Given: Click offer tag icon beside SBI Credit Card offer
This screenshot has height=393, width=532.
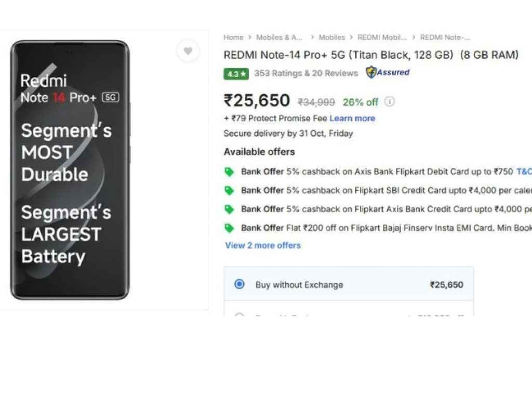Looking at the screenshot, I should [x=229, y=190].
